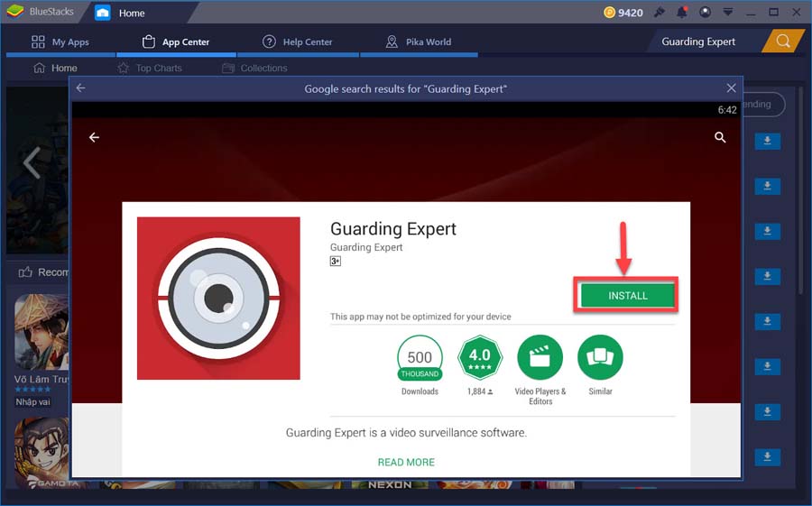
Task: Click the search results dialog back arrow
Action: [x=81, y=88]
